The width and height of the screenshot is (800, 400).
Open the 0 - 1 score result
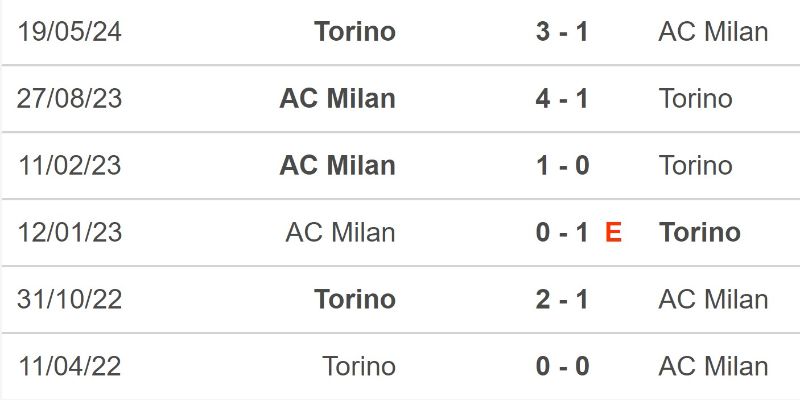[x=562, y=233]
